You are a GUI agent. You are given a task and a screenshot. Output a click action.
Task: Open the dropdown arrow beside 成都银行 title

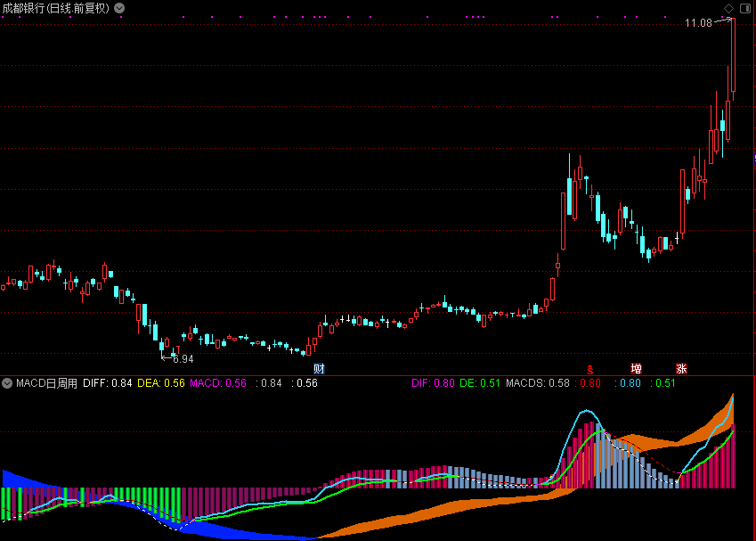pos(119,8)
